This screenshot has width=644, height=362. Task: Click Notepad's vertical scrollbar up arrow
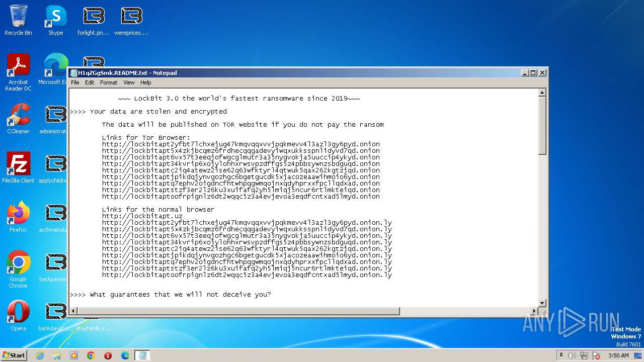click(542, 93)
